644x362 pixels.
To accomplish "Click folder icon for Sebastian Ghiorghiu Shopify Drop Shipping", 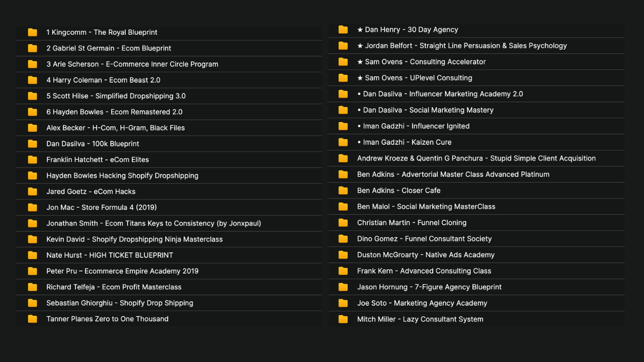I will click(33, 303).
